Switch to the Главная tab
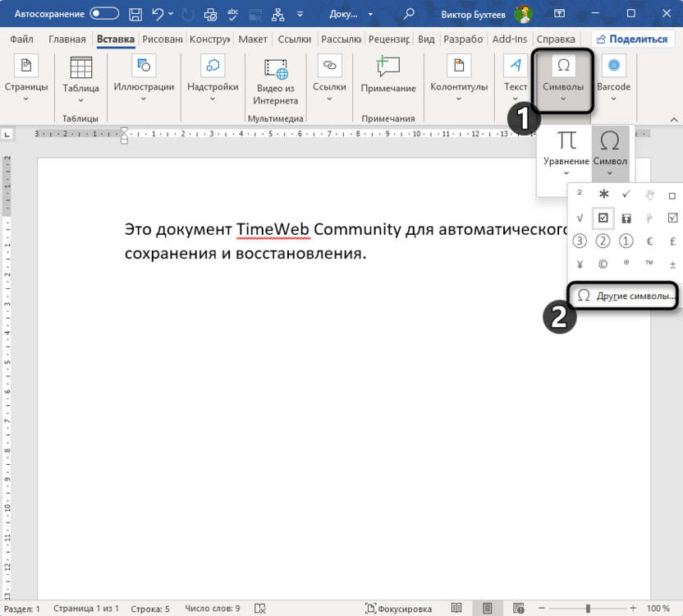Image resolution: width=683 pixels, height=616 pixels. [67, 39]
